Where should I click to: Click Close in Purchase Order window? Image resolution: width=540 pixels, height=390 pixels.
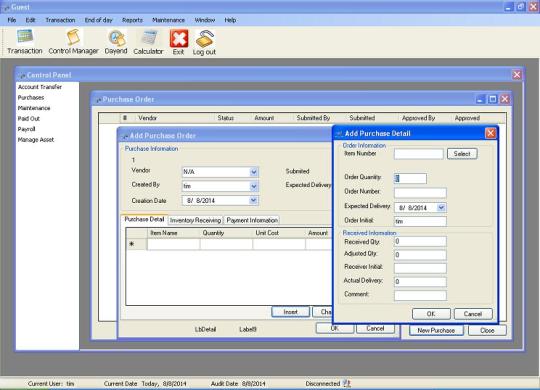click(x=487, y=330)
